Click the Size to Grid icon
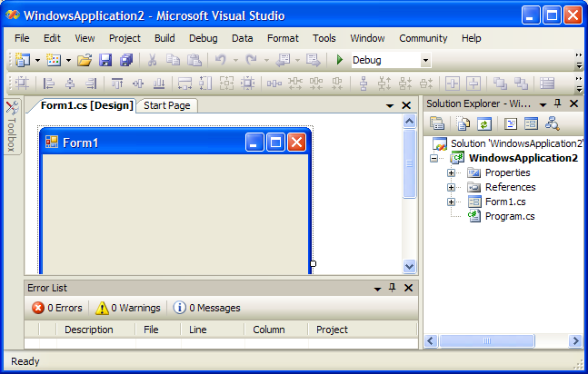 (x=247, y=84)
